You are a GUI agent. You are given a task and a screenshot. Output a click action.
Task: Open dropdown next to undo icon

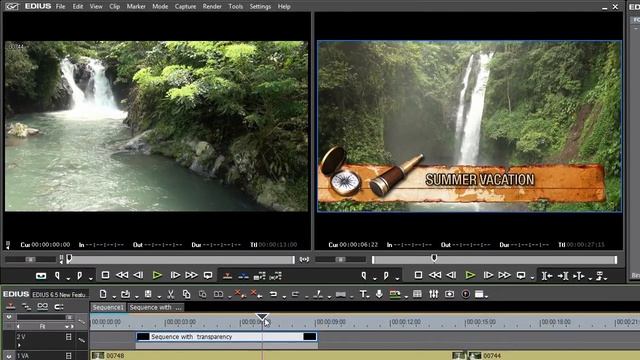click(284, 296)
